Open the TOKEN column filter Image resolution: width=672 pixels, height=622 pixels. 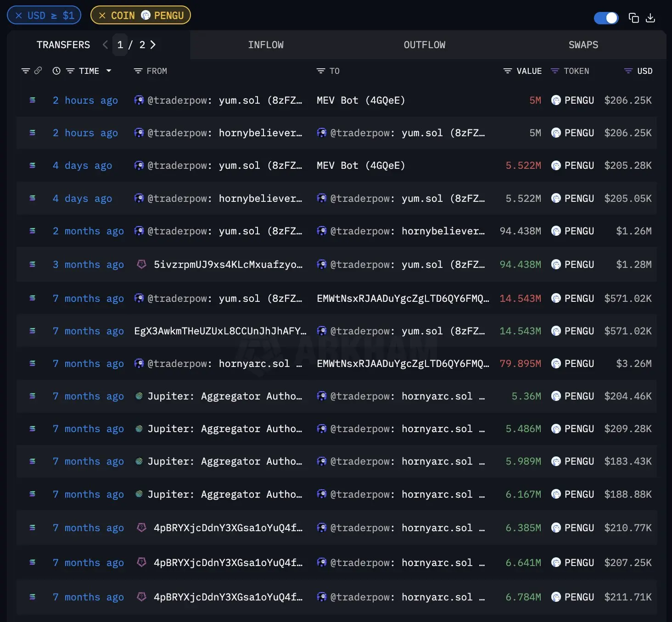tap(555, 71)
